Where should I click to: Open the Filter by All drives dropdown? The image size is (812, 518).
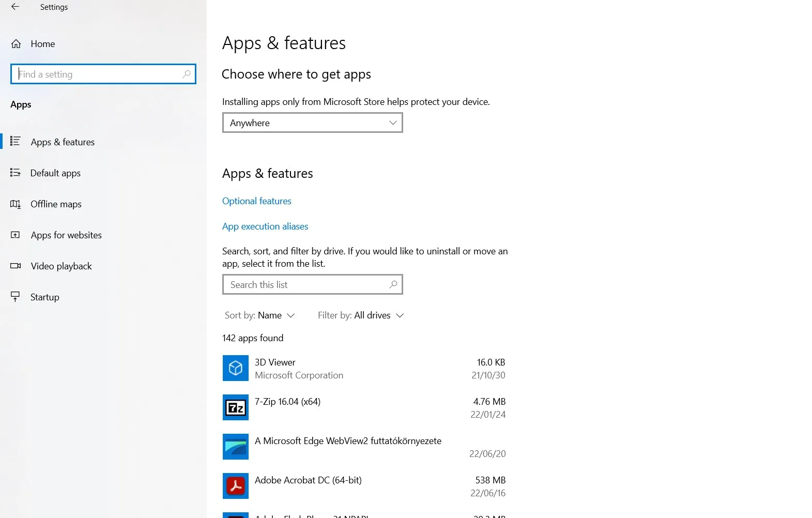(361, 315)
